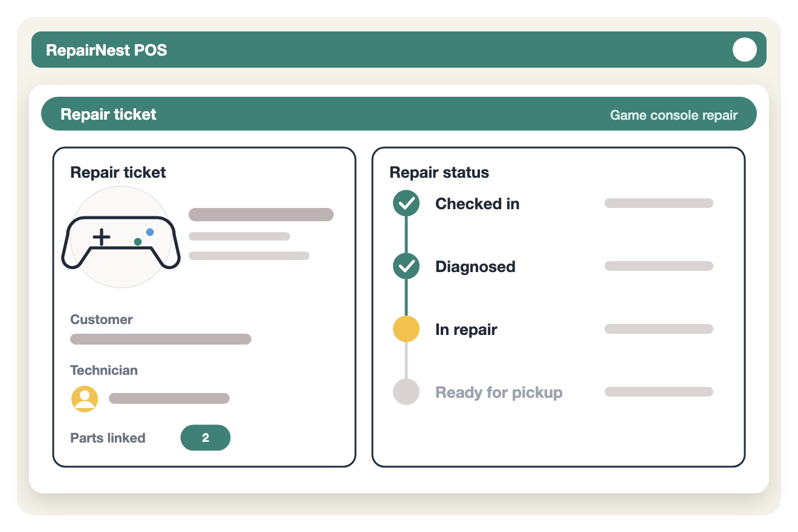
Task: Select the gray Ready for pickup marker
Action: tap(406, 392)
